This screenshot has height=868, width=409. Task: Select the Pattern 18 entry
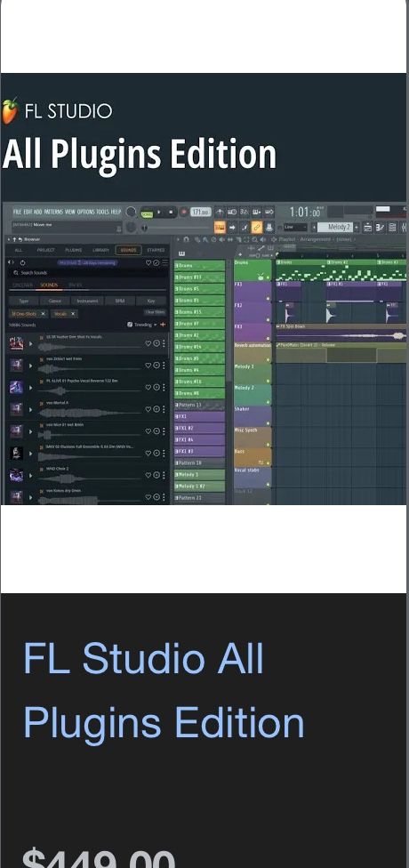click(x=200, y=462)
